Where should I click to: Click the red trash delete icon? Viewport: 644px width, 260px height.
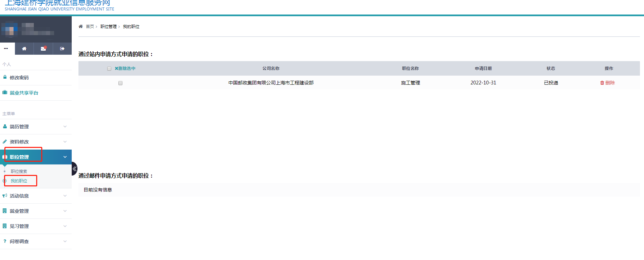pos(602,83)
